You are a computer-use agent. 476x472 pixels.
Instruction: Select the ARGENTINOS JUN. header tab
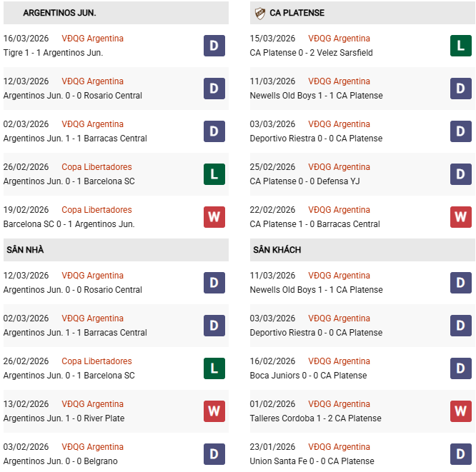point(60,13)
